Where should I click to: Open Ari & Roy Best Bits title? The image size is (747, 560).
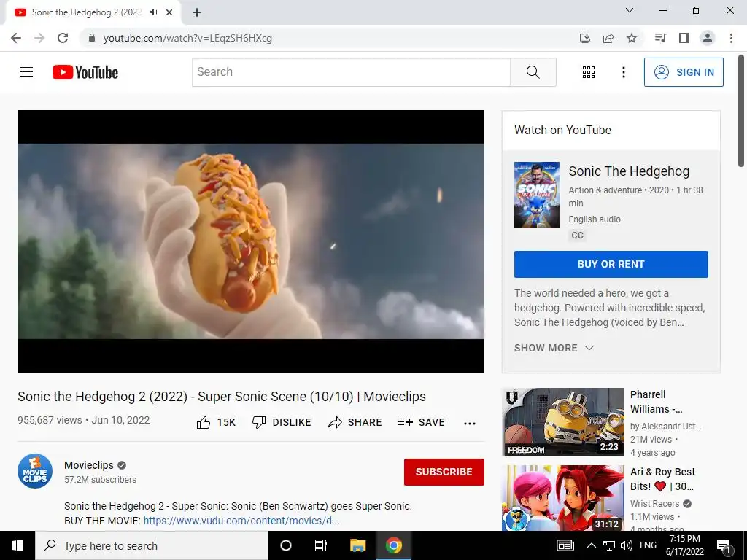click(x=662, y=479)
